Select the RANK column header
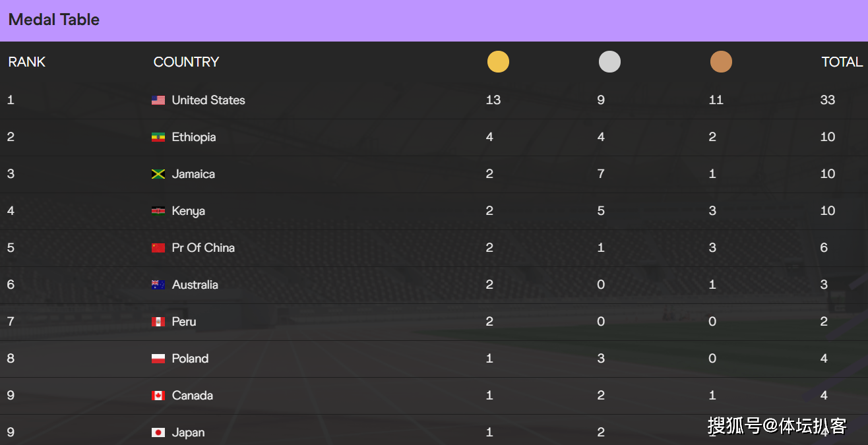The image size is (868, 445). tap(27, 62)
